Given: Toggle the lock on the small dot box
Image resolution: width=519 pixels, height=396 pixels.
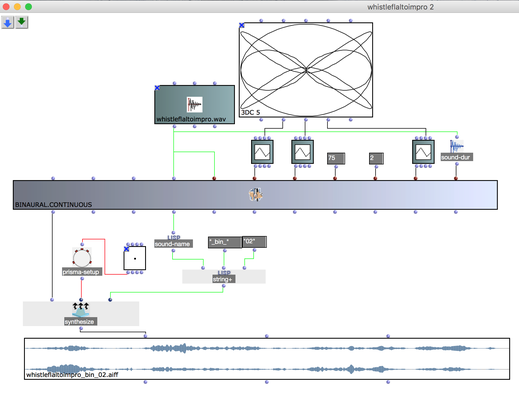Looking at the screenshot, I should coord(126,249).
